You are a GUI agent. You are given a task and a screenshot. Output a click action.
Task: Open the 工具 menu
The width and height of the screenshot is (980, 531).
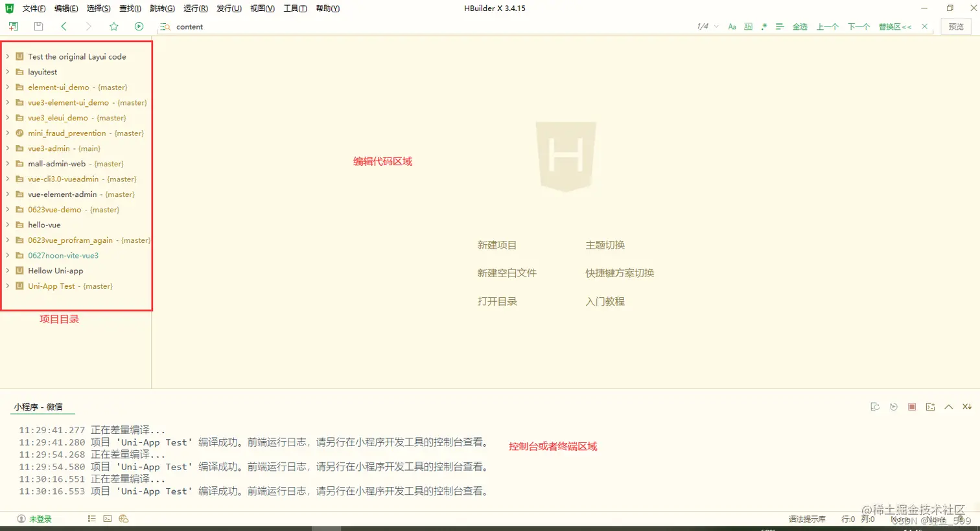(x=295, y=8)
